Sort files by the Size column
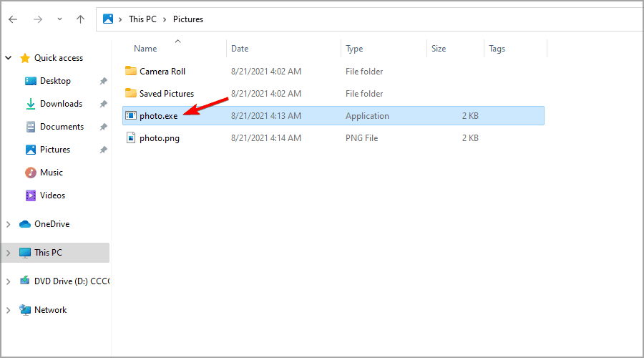The height and width of the screenshot is (358, 644). click(x=439, y=49)
